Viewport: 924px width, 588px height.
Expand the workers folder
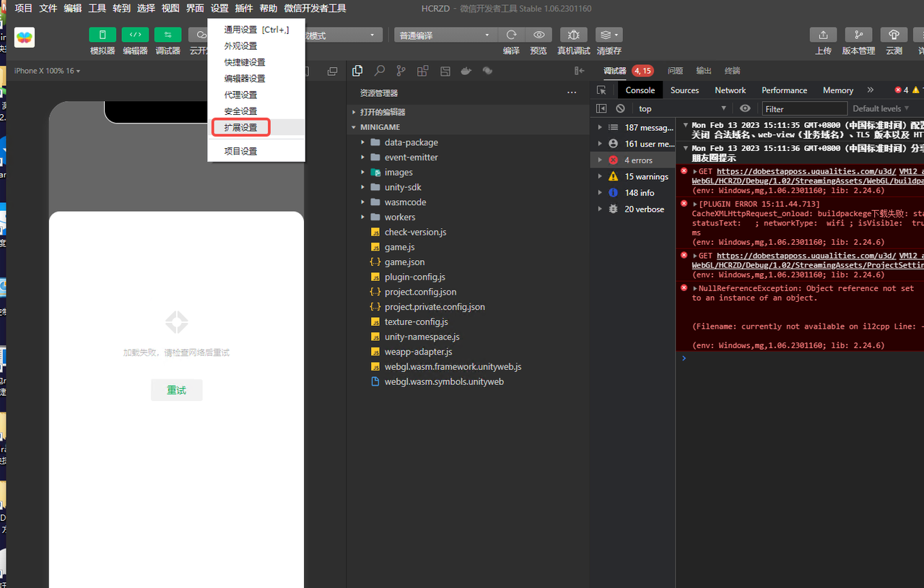pos(468,217)
